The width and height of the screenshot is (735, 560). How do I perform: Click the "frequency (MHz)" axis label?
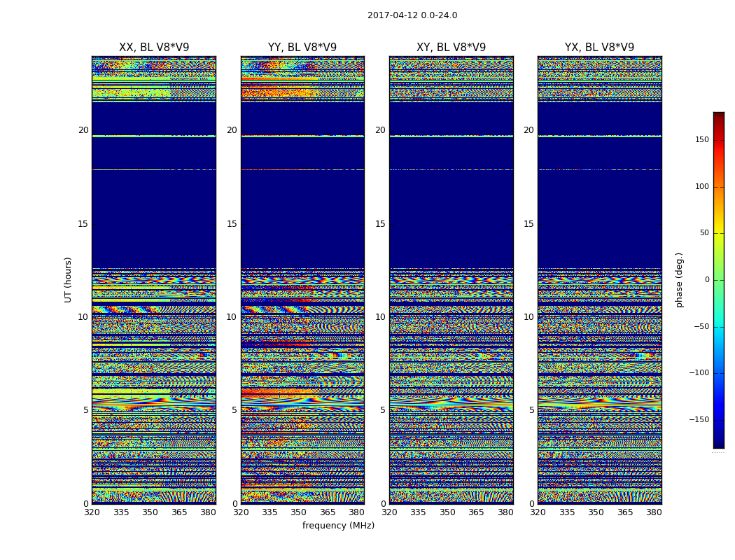(x=338, y=525)
